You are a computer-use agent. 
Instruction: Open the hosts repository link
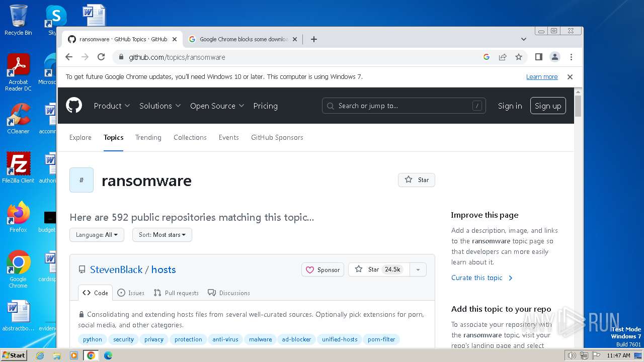pyautogui.click(x=164, y=269)
